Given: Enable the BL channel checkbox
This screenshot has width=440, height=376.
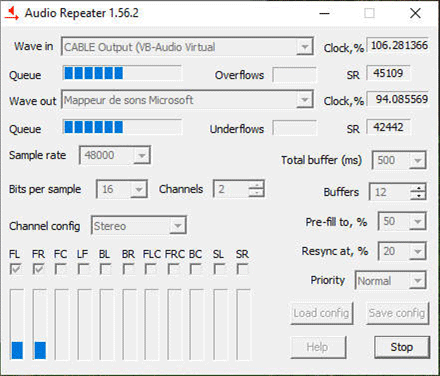Looking at the screenshot, I should click(105, 269).
